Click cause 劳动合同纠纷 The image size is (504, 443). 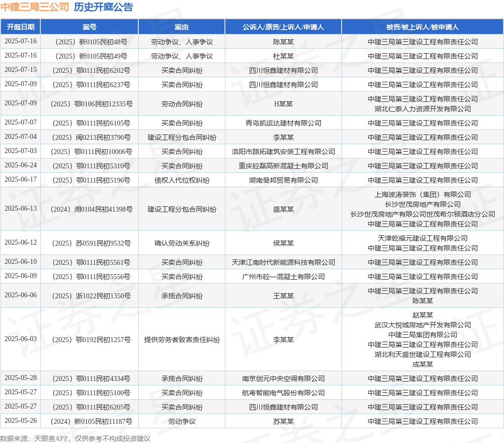(182, 104)
